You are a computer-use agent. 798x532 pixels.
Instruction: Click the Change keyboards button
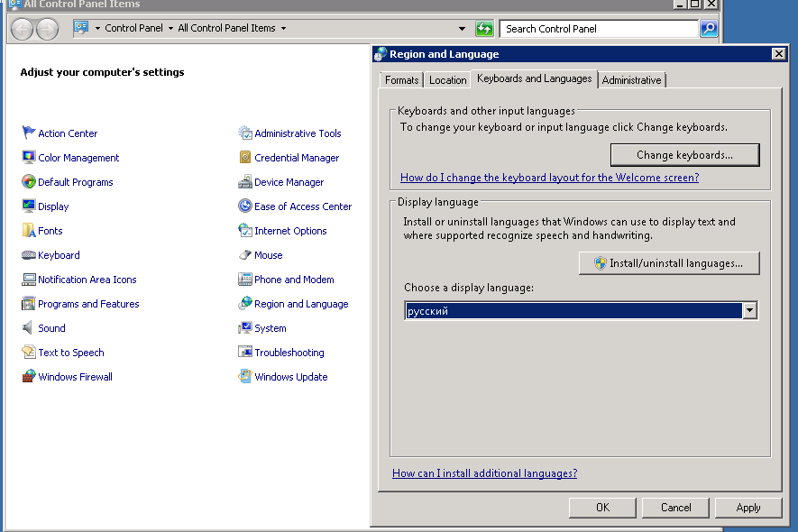coord(684,155)
